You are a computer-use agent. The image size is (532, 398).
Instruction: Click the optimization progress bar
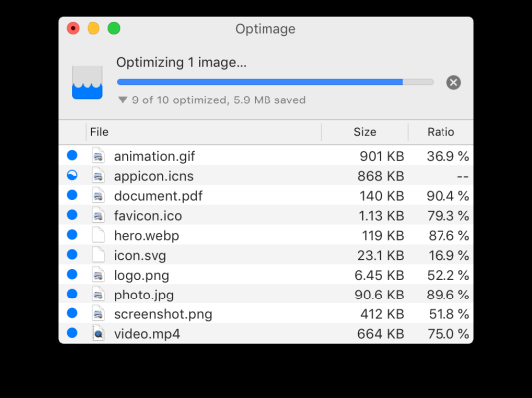click(x=275, y=82)
